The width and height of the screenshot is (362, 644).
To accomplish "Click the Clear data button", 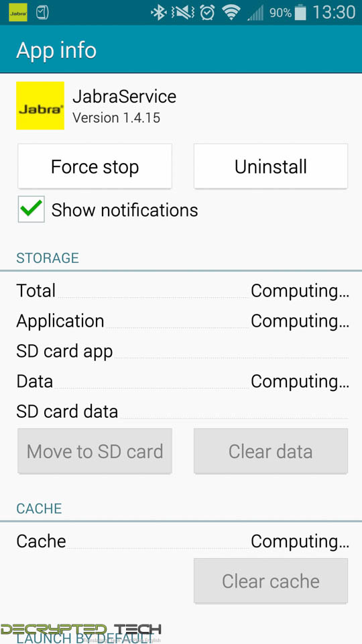I will 271,451.
